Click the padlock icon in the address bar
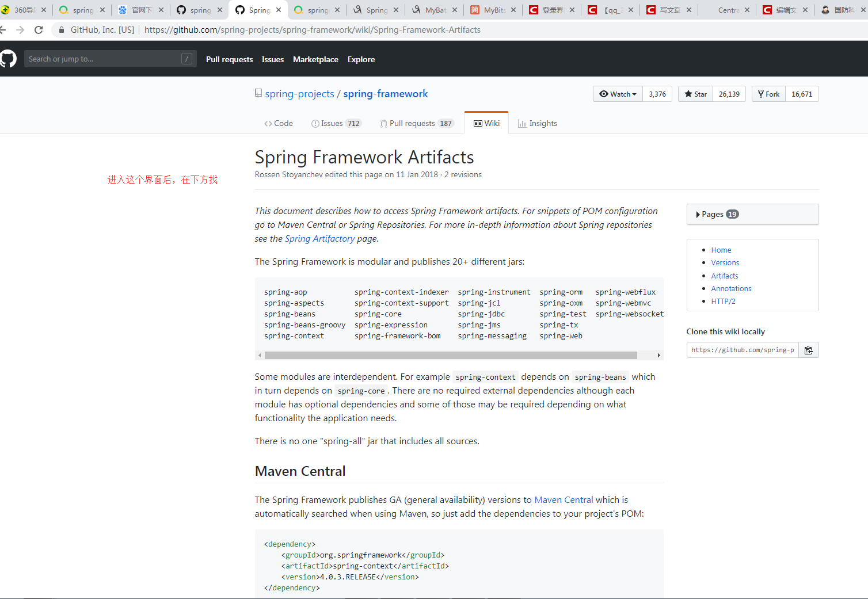 point(61,29)
